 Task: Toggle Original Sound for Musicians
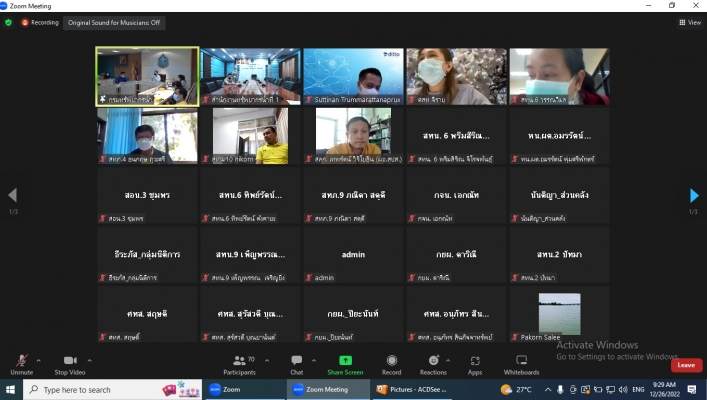(114, 23)
